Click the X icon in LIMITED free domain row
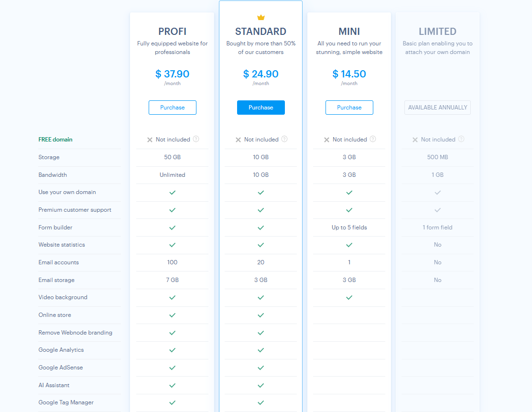 pyautogui.click(x=415, y=140)
